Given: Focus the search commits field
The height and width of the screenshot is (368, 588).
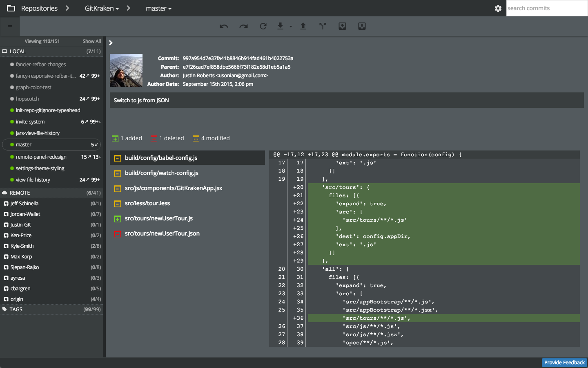Looking at the screenshot, I should (x=547, y=8).
